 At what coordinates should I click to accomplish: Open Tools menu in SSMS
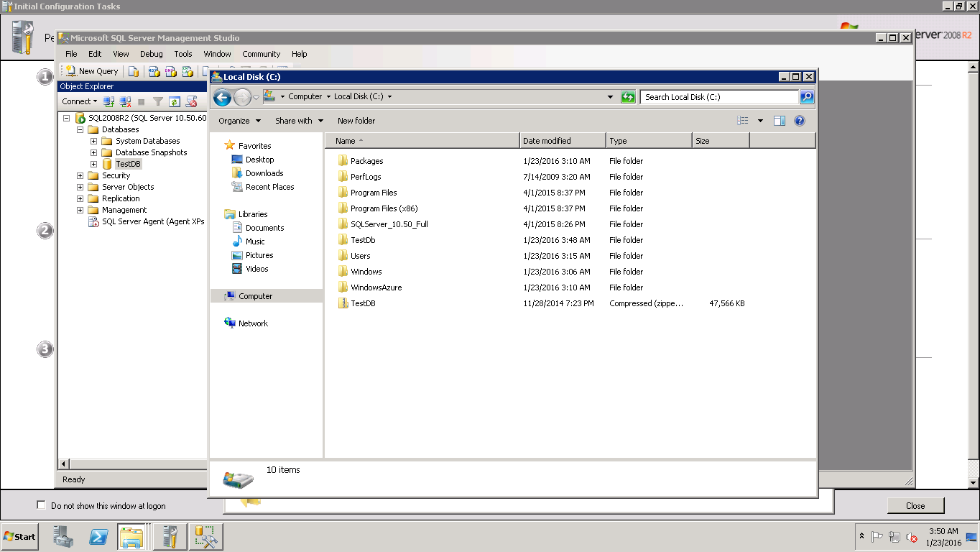(x=183, y=54)
